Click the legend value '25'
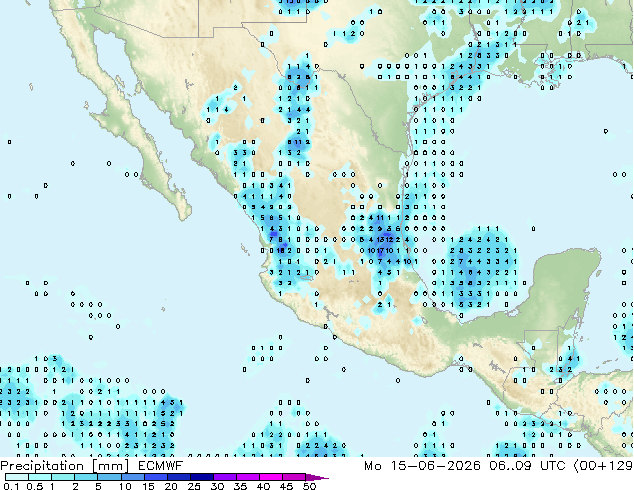The height and width of the screenshot is (490, 634). coord(194,486)
